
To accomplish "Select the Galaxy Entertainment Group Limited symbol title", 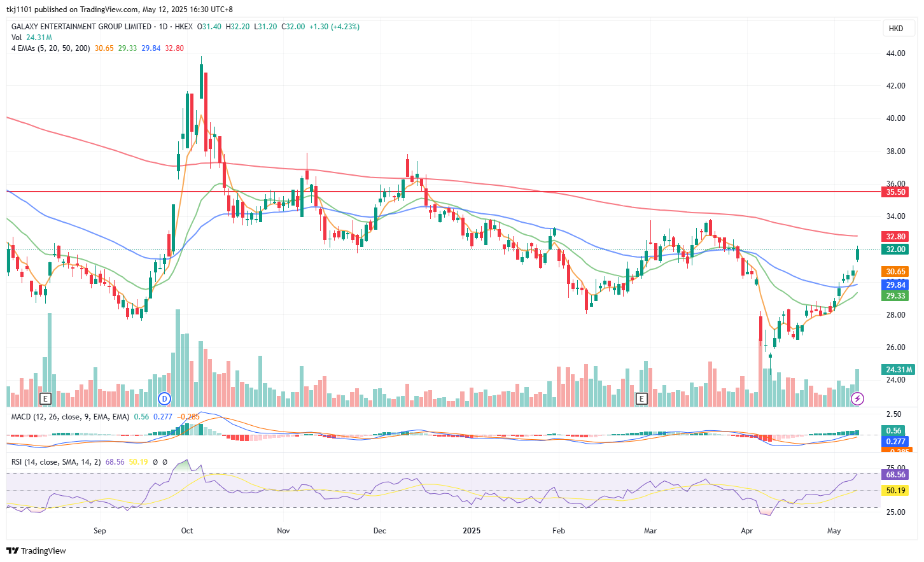I will [x=81, y=27].
